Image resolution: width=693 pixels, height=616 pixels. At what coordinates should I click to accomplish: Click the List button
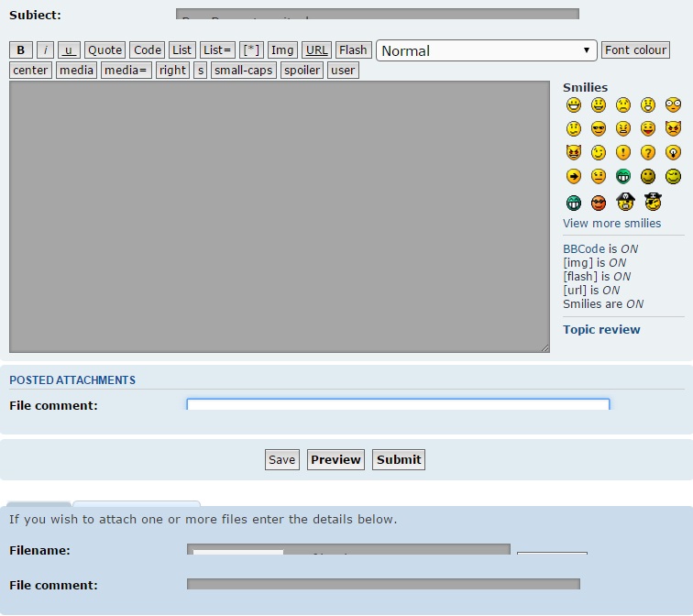point(182,49)
